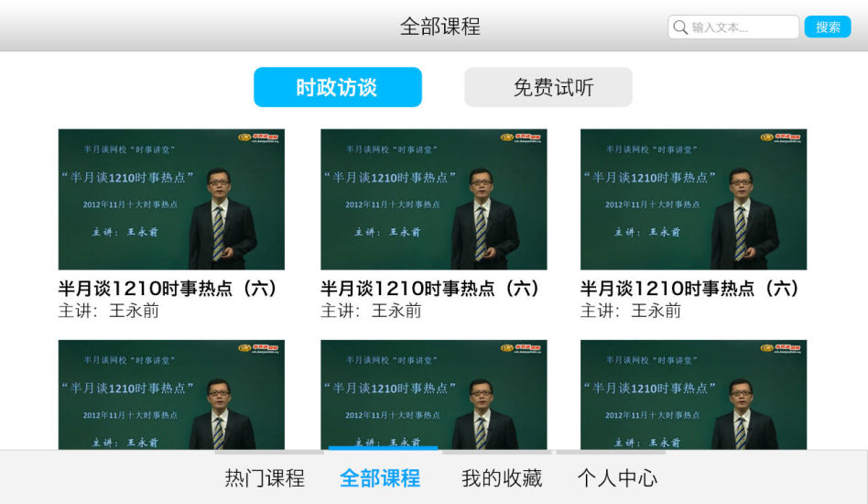Open 个人中心 in bottom navigation
This screenshot has width=868, height=504.
click(x=616, y=477)
